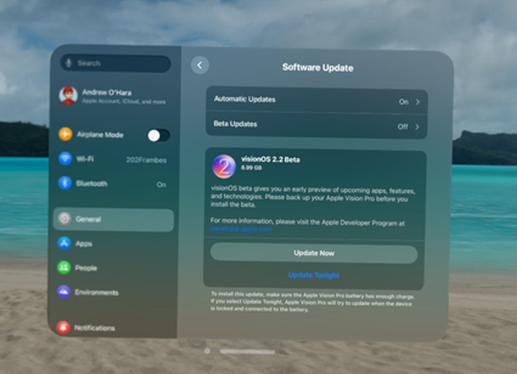Open Bluetooth settings icon
This screenshot has height=374, width=517.
(x=65, y=183)
